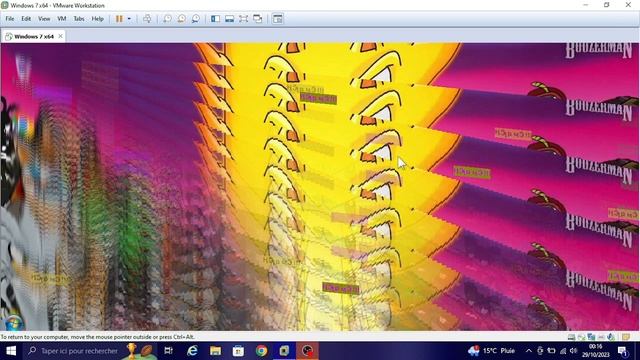Open the network tray icon
The width and height of the screenshot is (640, 360).
(563, 351)
